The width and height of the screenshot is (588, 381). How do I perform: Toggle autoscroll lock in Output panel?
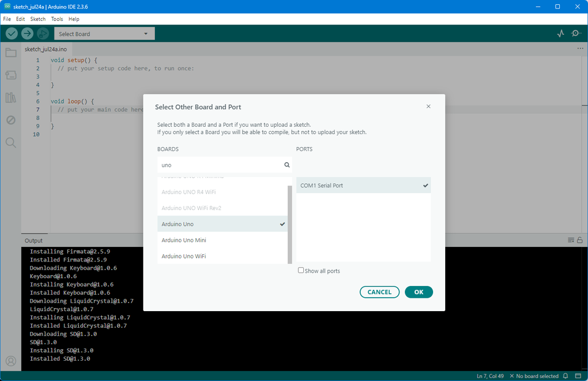[579, 240]
